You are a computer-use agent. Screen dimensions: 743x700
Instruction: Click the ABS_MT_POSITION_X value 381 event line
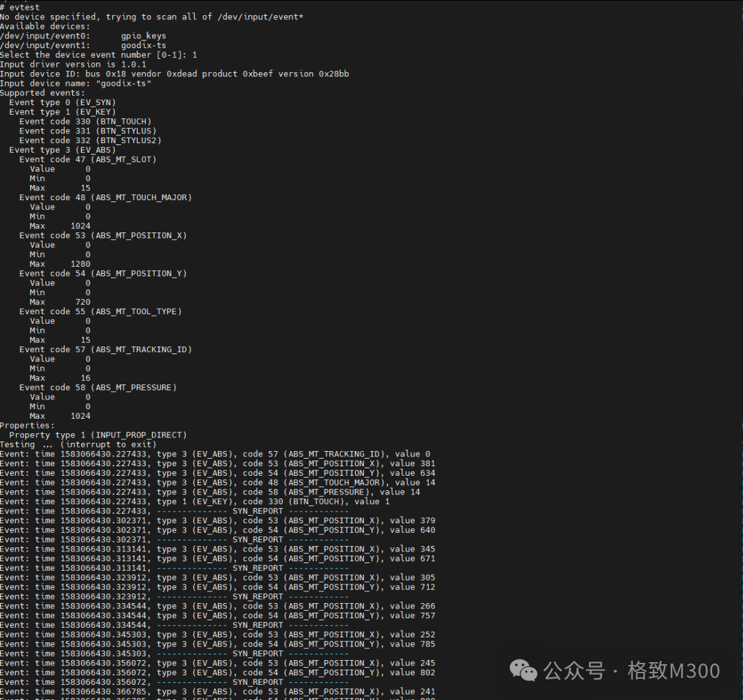[217, 463]
